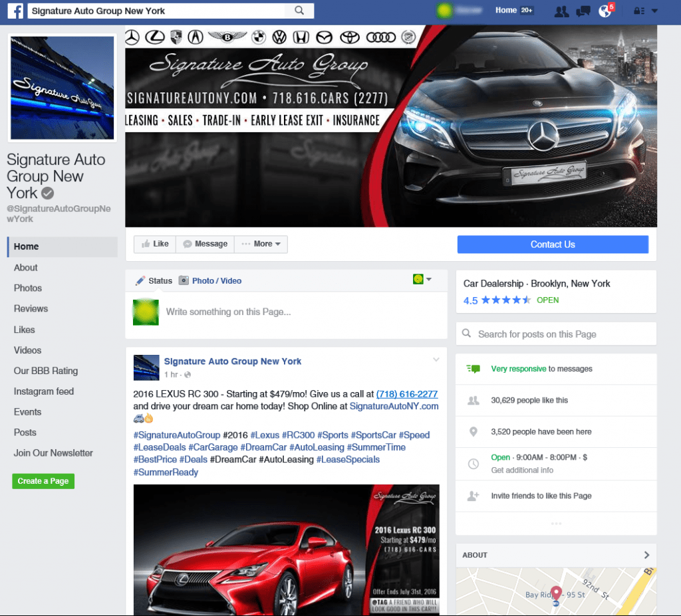The width and height of the screenshot is (681, 616).
Task: Expand the post options chevron
Action: 436,359
